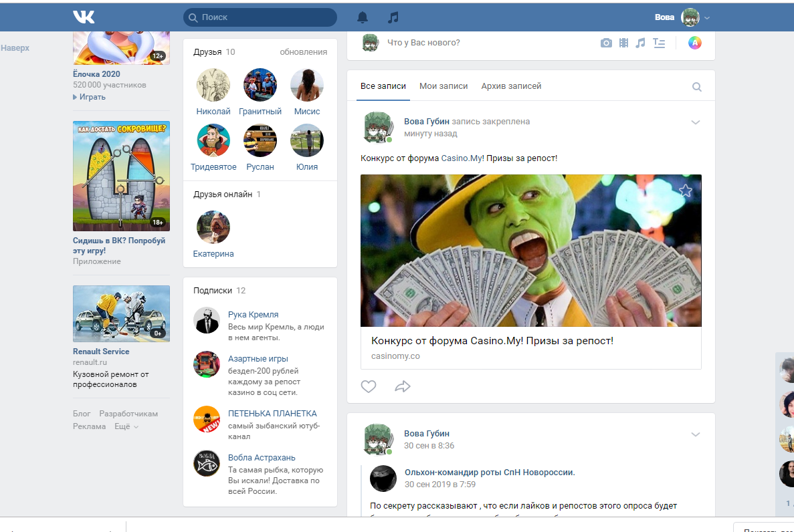This screenshot has height=532, width=794.
Task: Attach audio in the new post box
Action: pyautogui.click(x=641, y=43)
